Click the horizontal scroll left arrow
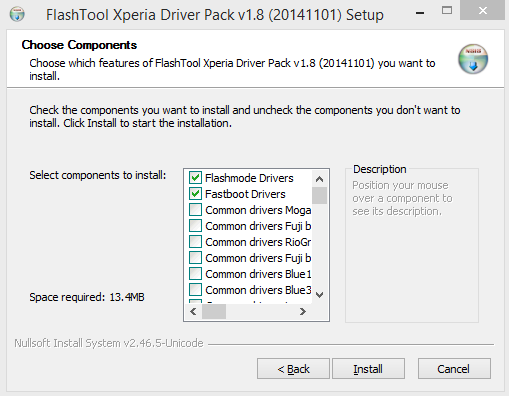 (193, 312)
